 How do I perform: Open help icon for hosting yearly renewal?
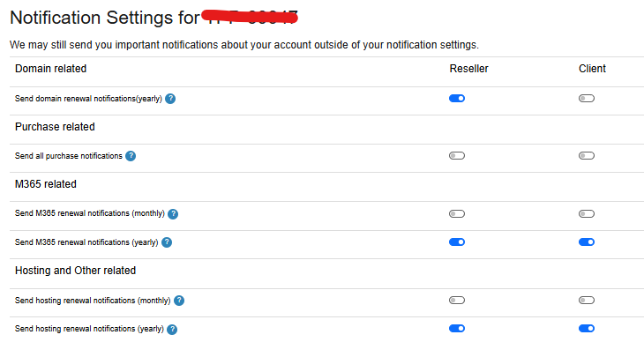172,329
